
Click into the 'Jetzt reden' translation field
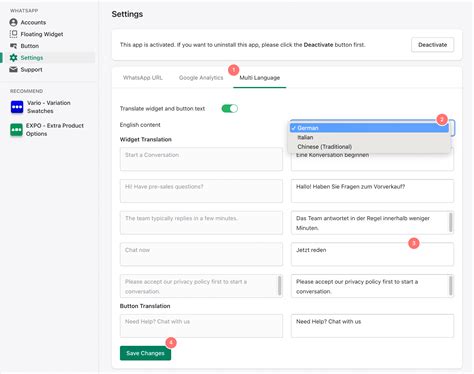[x=372, y=254]
